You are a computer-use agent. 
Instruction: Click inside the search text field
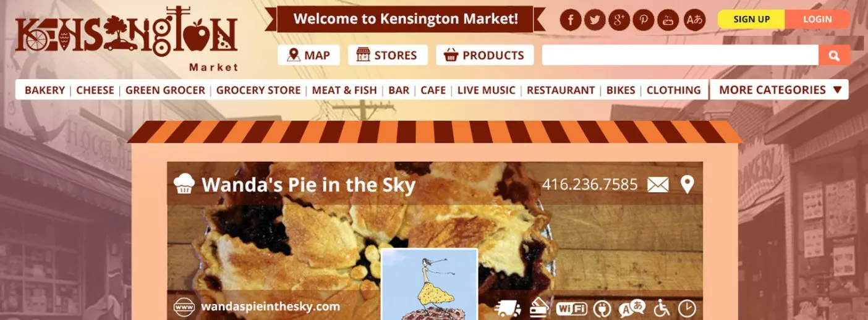[x=680, y=55]
